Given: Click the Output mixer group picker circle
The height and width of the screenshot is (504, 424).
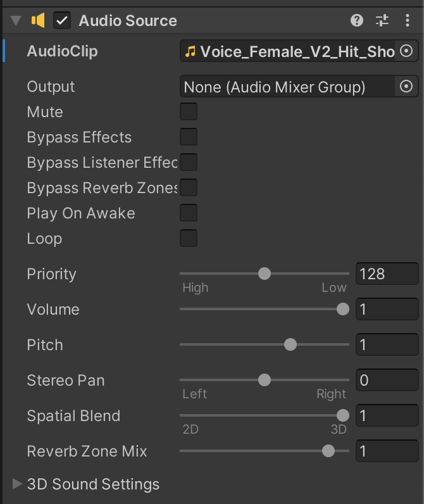Looking at the screenshot, I should point(407,86).
